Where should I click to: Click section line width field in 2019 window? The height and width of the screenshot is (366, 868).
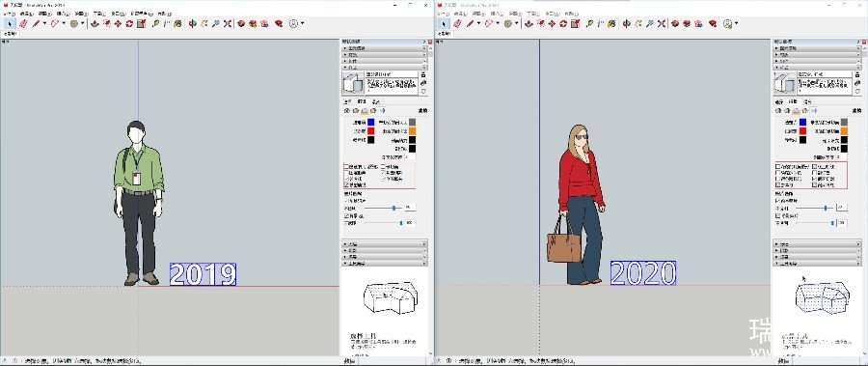pyautogui.click(x=411, y=157)
